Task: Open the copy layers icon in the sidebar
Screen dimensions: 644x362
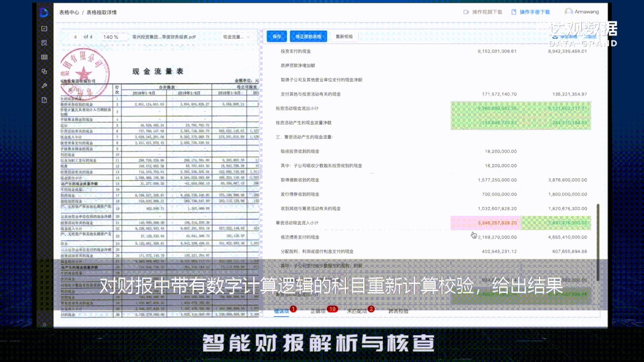Action: click(44, 72)
